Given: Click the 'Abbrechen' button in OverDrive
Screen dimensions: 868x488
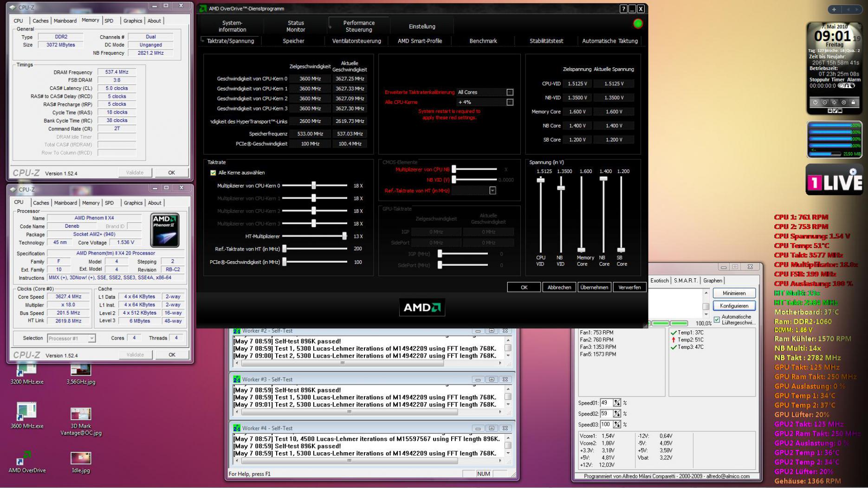Looking at the screenshot, I should [559, 288].
